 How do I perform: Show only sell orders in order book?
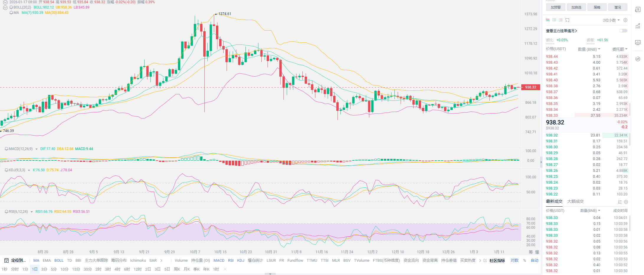point(561,20)
